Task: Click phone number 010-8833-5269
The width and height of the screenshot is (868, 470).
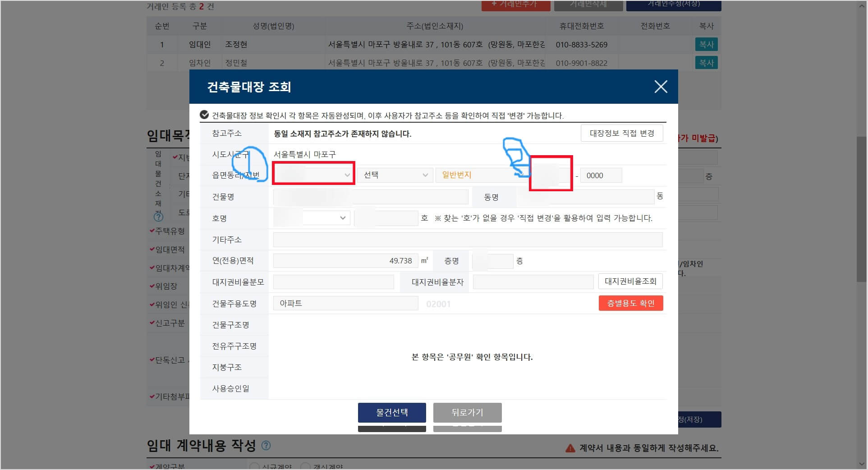Action: point(581,45)
